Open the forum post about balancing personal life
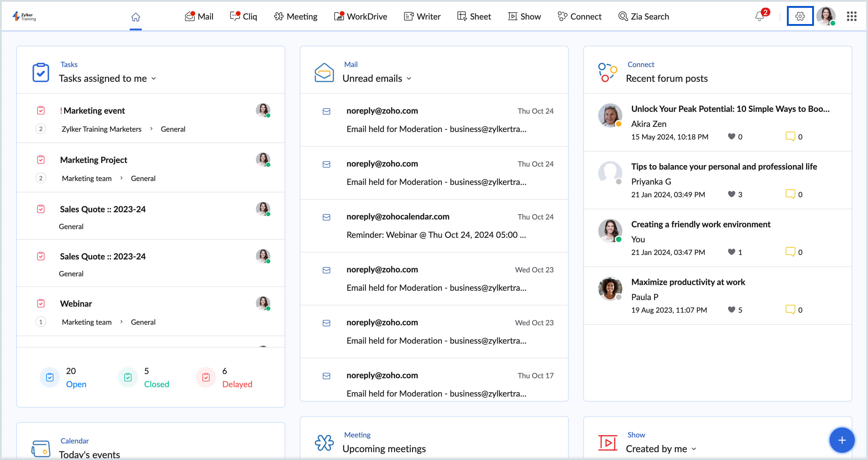The height and width of the screenshot is (460, 868). coord(724,166)
